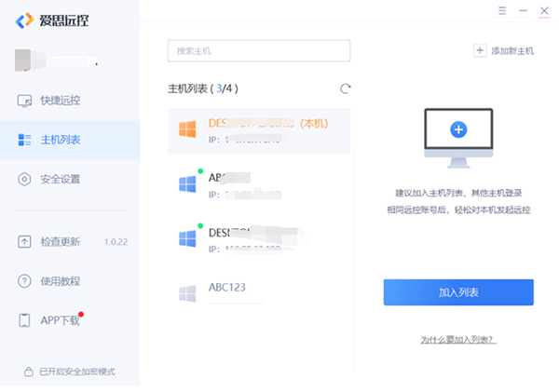Viewport: 559px width, 392px height.
Task: Click the orange Windows icon of 本机 host
Action: pyautogui.click(x=187, y=130)
